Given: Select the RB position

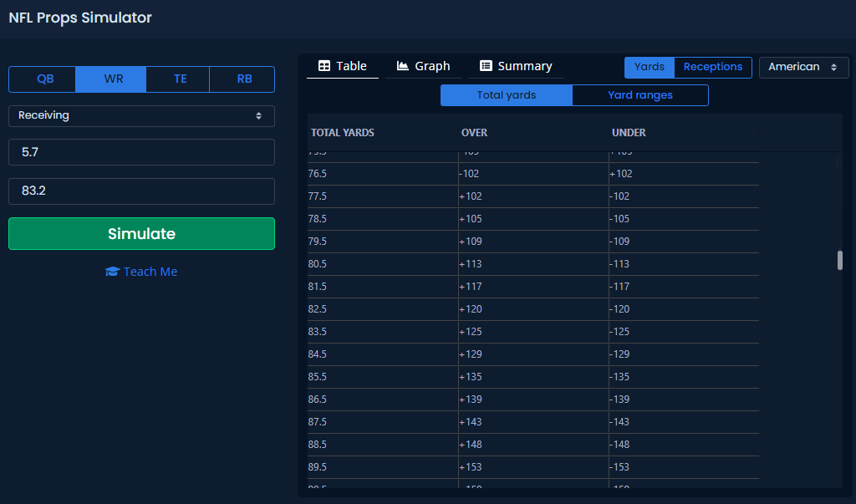Looking at the screenshot, I should tap(242, 79).
